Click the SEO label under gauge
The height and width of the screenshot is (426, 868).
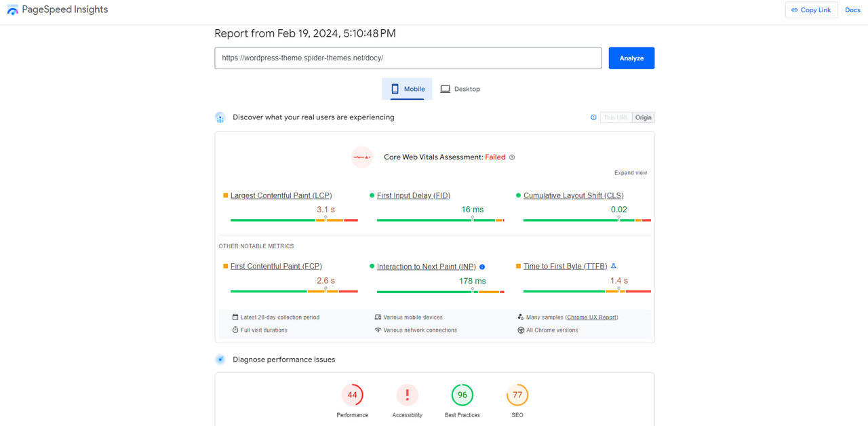tap(517, 415)
